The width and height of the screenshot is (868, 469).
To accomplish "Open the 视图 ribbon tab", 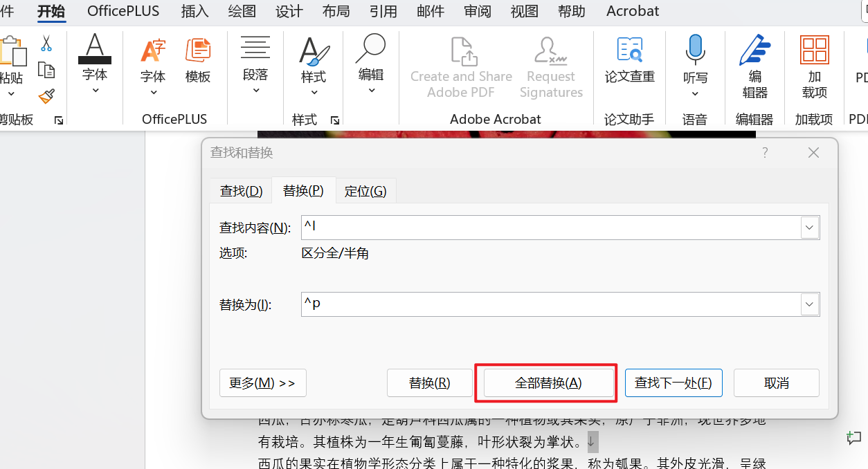I will [525, 11].
